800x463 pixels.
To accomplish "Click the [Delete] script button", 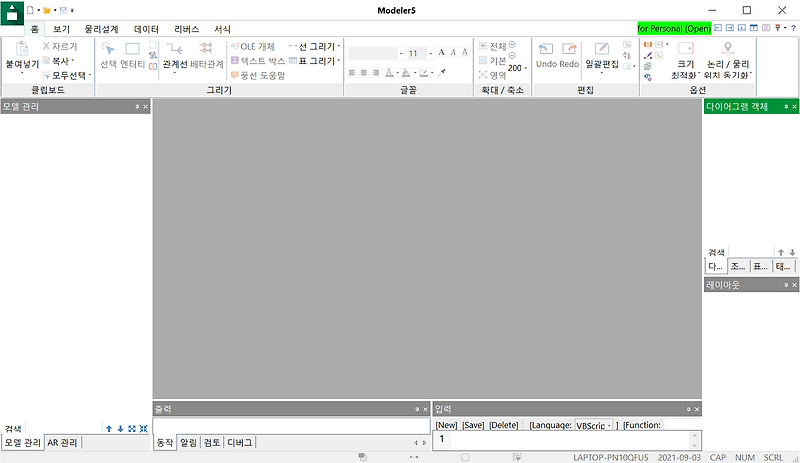I will 504,425.
